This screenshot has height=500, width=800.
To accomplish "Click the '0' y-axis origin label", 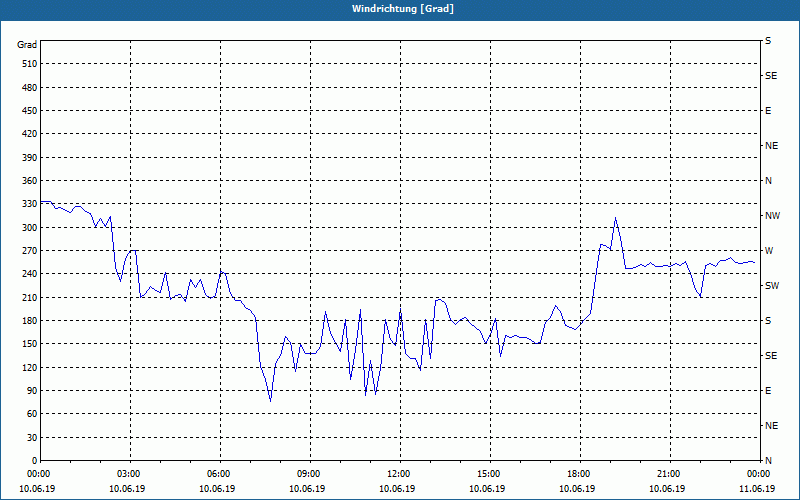I will click(x=34, y=461).
